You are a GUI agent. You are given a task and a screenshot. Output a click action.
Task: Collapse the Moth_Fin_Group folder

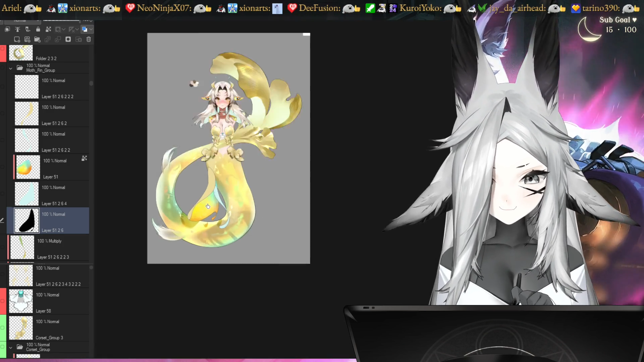10,68
